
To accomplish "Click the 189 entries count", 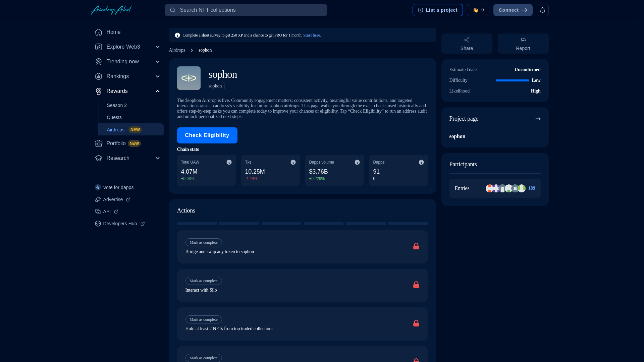I will [x=532, y=188].
